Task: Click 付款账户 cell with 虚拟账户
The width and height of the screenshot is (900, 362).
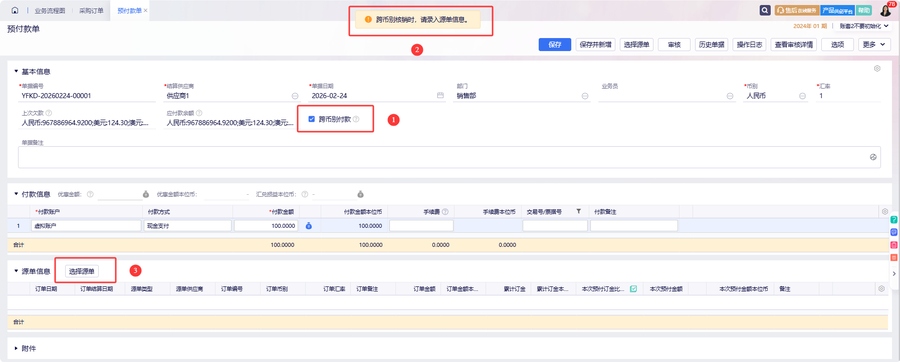Action: click(x=86, y=226)
